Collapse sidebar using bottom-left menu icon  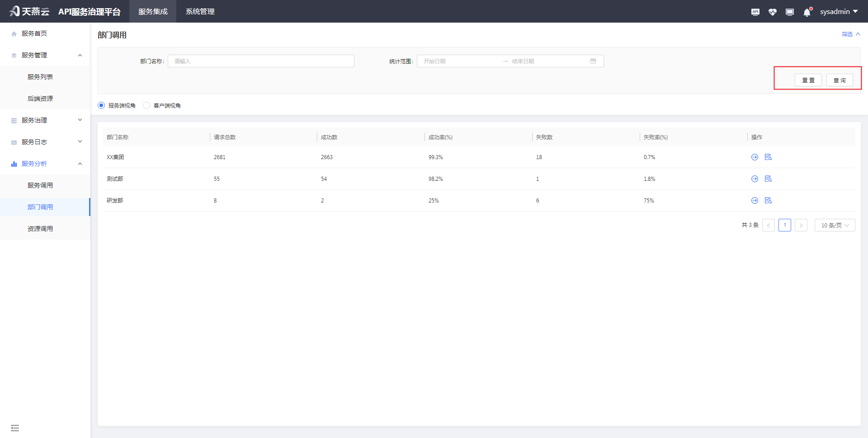pyautogui.click(x=15, y=428)
